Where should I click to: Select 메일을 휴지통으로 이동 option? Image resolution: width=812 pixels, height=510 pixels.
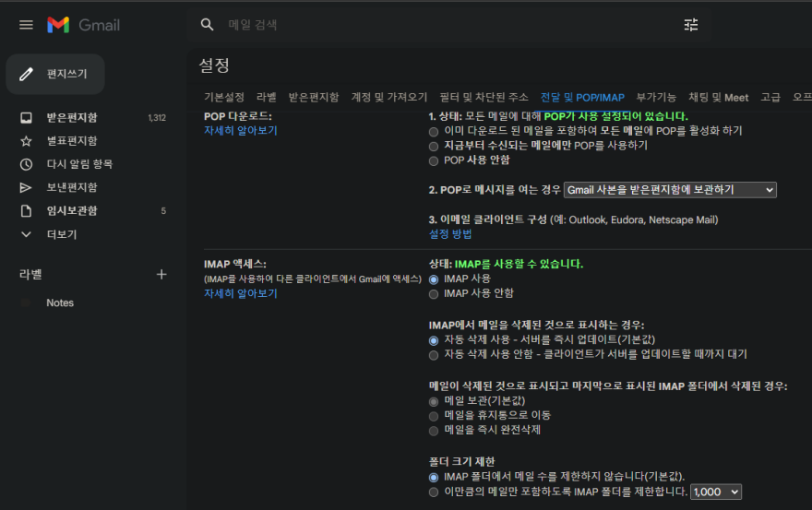[434, 416]
